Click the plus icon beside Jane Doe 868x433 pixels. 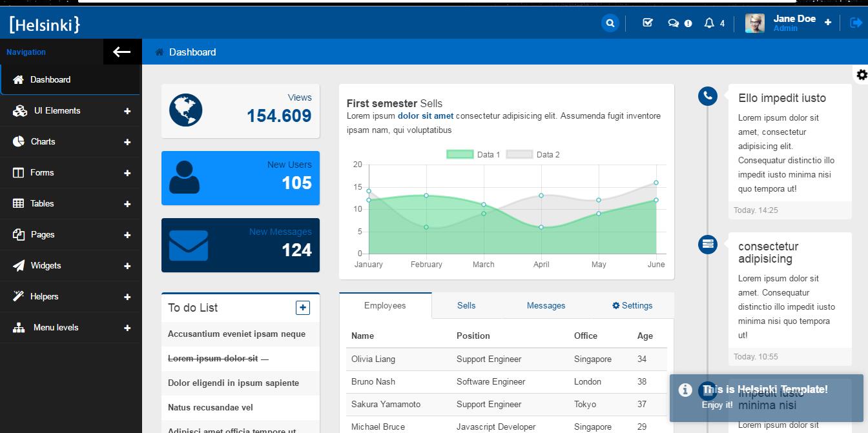[x=828, y=22]
